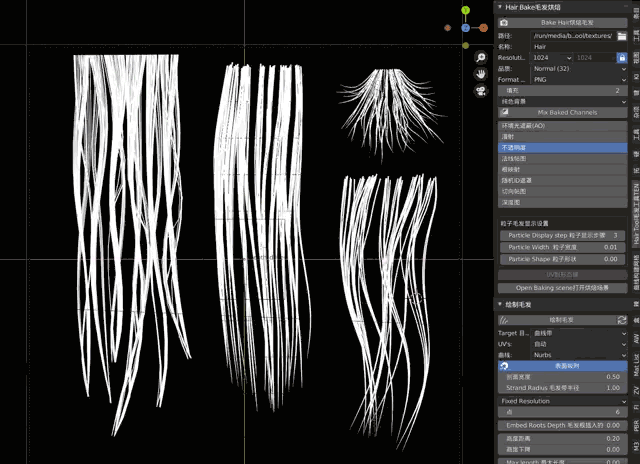This screenshot has width=640, height=464.
Task: Open the first Resolution 1024 dropdown
Action: [x=551, y=58]
